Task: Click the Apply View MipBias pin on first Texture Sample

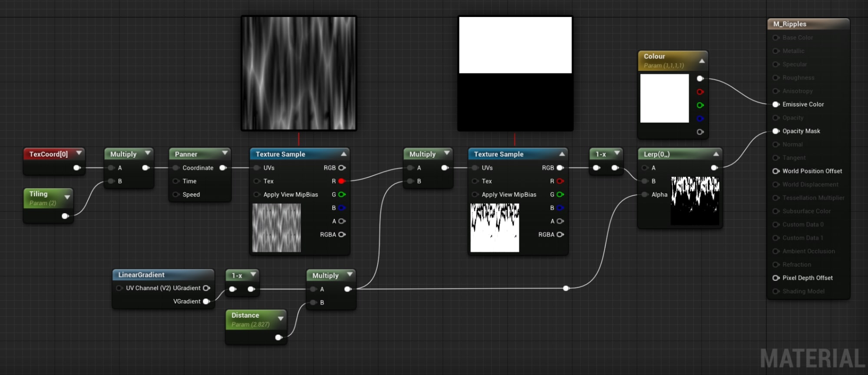Action: (x=257, y=195)
